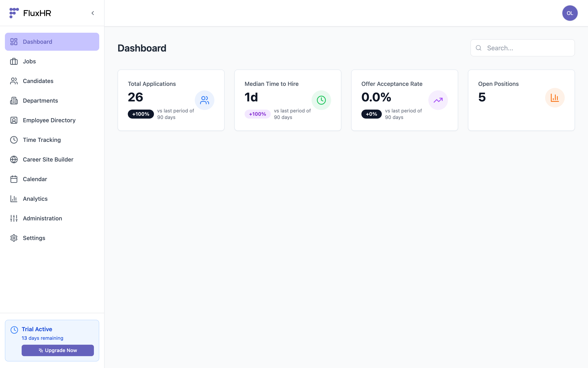Screen dimensions: 588x368
Task: Click the Analytics bar chart icon in sidebar
Action: 14,199
